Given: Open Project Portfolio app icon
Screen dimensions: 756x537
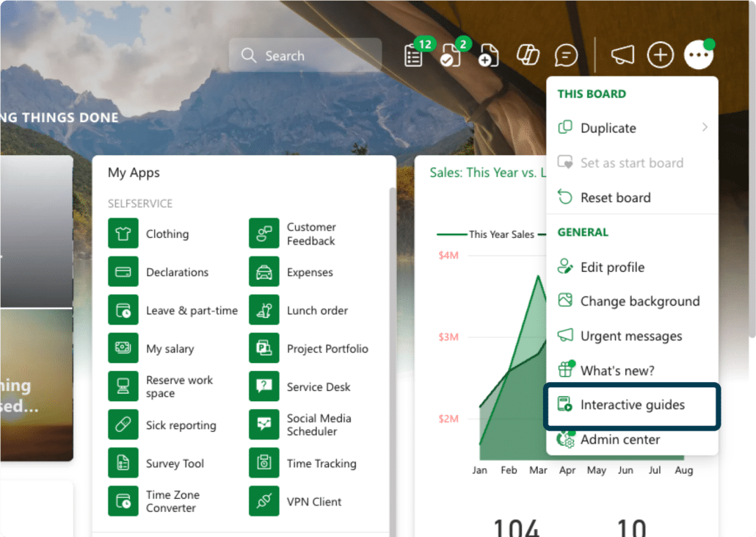Looking at the screenshot, I should click(x=263, y=348).
